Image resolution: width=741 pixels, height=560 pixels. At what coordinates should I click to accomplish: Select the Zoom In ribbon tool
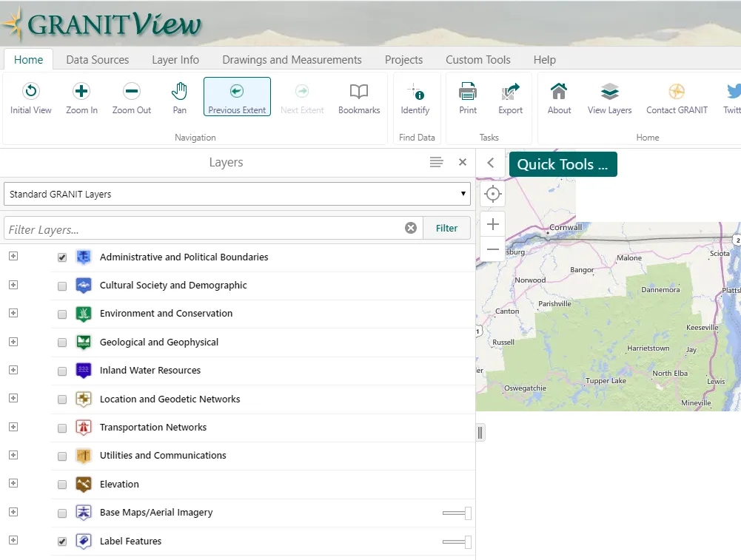pyautogui.click(x=81, y=98)
